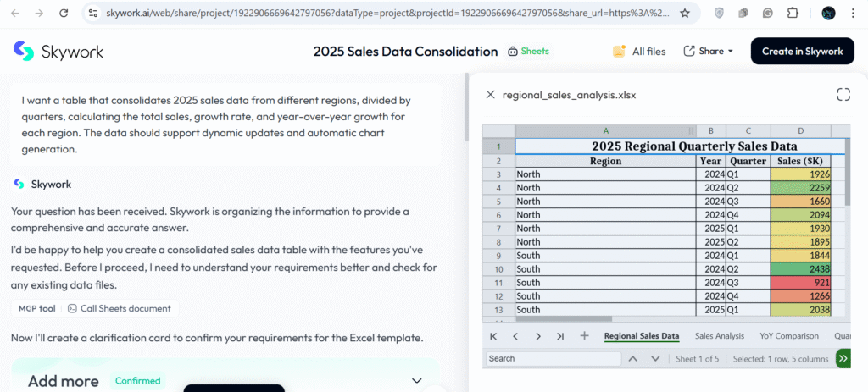
Task: Click the fullscreen expand icon for spreadsheet preview
Action: pos(843,95)
